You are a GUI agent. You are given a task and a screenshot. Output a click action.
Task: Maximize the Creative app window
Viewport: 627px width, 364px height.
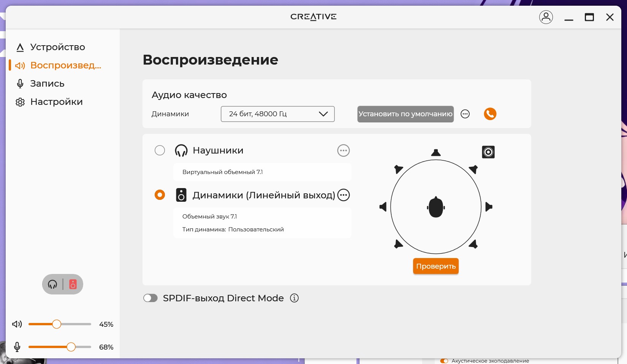pos(589,17)
